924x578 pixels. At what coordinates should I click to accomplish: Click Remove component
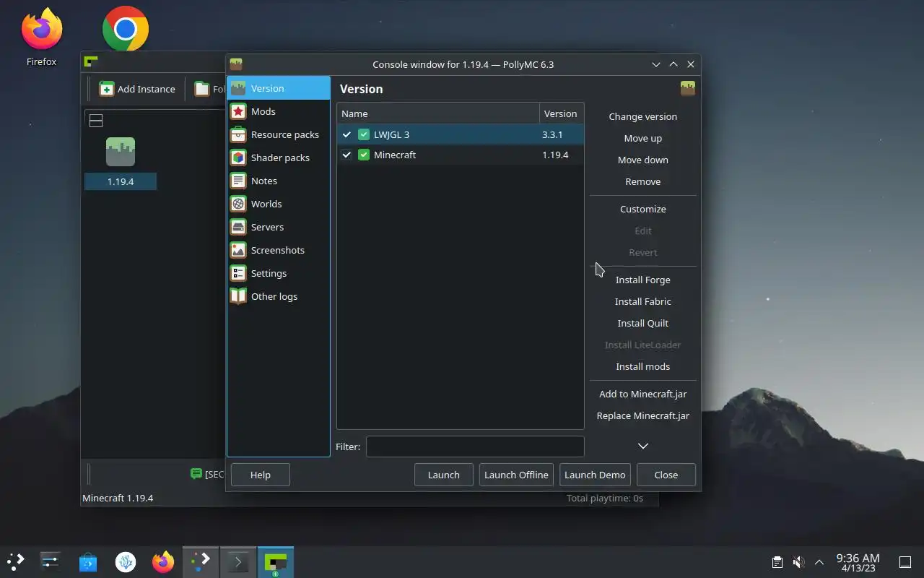[643, 181]
